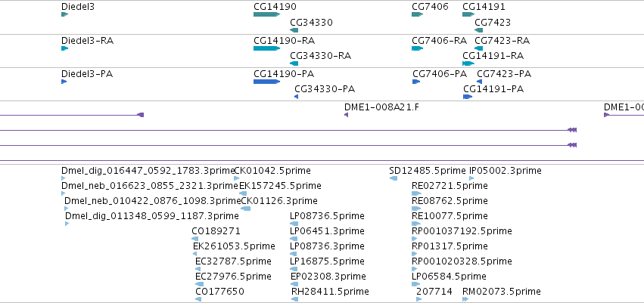Click the CG7423 gene label
Viewport: 644px width, 303px height.
click(x=493, y=23)
